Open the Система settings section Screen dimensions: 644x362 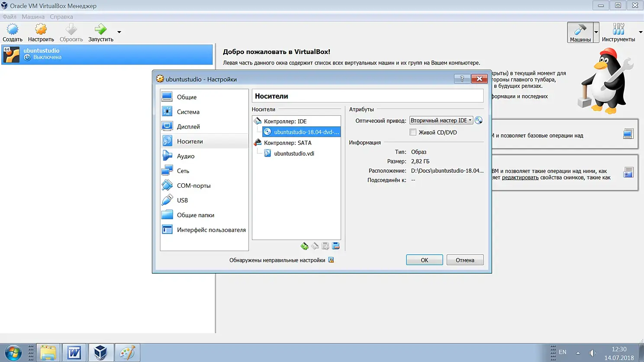(x=204, y=112)
